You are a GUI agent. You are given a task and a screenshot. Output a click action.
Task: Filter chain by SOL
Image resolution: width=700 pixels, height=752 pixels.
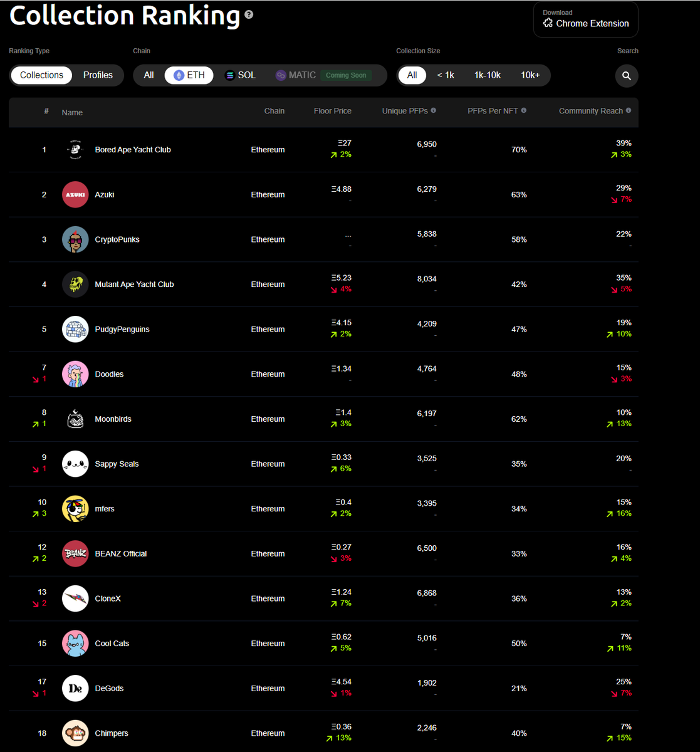tap(240, 75)
